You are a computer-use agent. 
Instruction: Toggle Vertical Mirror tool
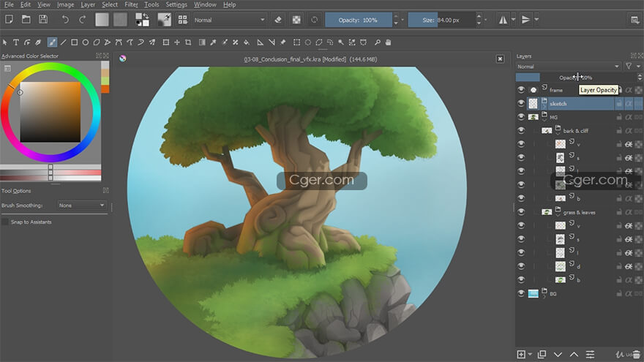(525, 20)
